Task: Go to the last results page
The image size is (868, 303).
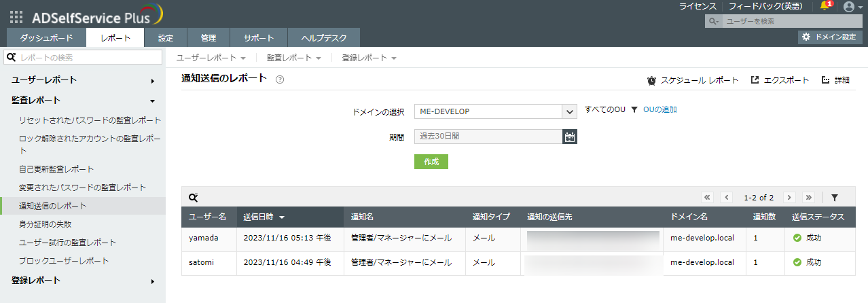Action: click(x=808, y=198)
